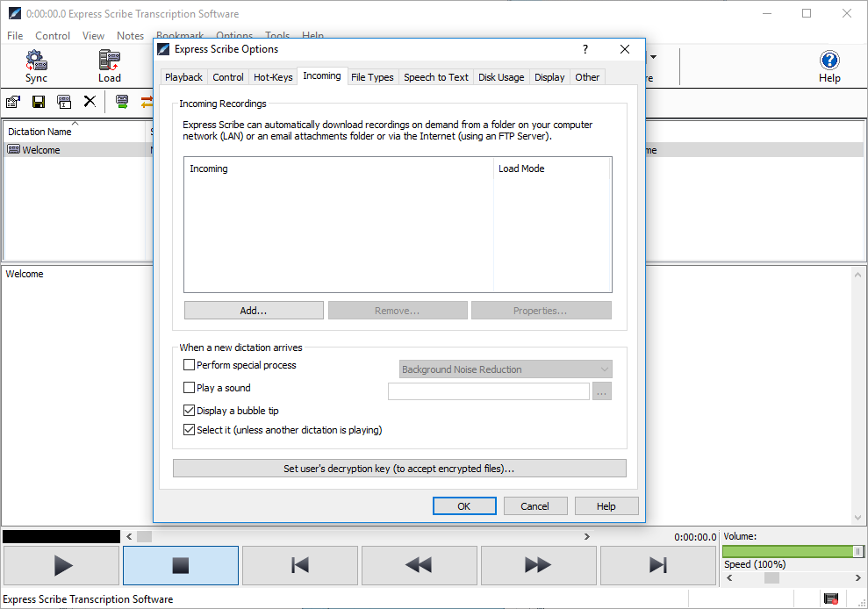Adjust the Speed slider
Screen dimensions: 868x609
pyautogui.click(x=772, y=578)
